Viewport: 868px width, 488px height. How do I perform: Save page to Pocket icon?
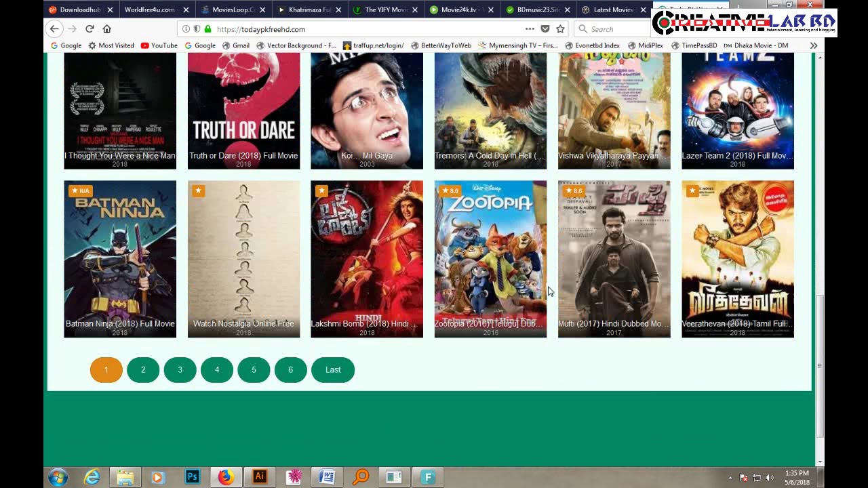pyautogui.click(x=545, y=29)
